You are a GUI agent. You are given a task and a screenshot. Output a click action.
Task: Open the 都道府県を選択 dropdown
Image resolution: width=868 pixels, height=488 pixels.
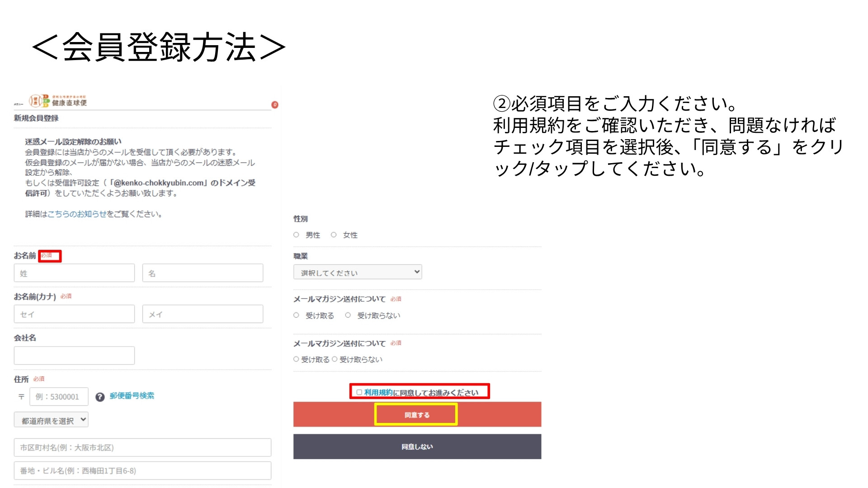pos(50,420)
